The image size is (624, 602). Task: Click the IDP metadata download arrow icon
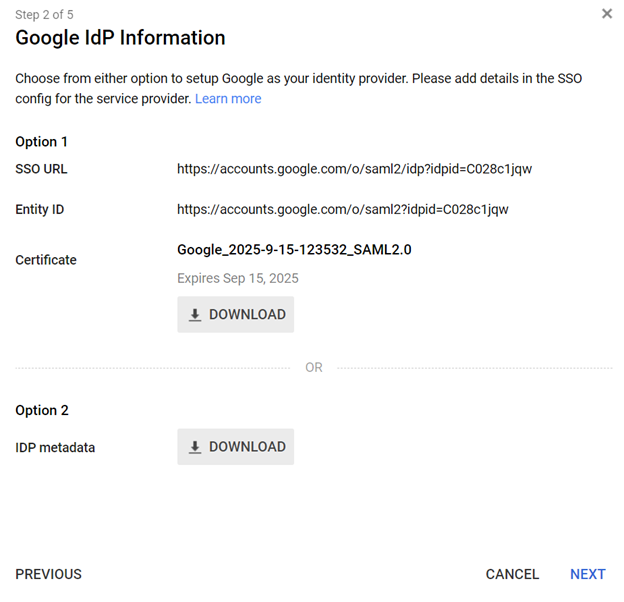click(195, 447)
